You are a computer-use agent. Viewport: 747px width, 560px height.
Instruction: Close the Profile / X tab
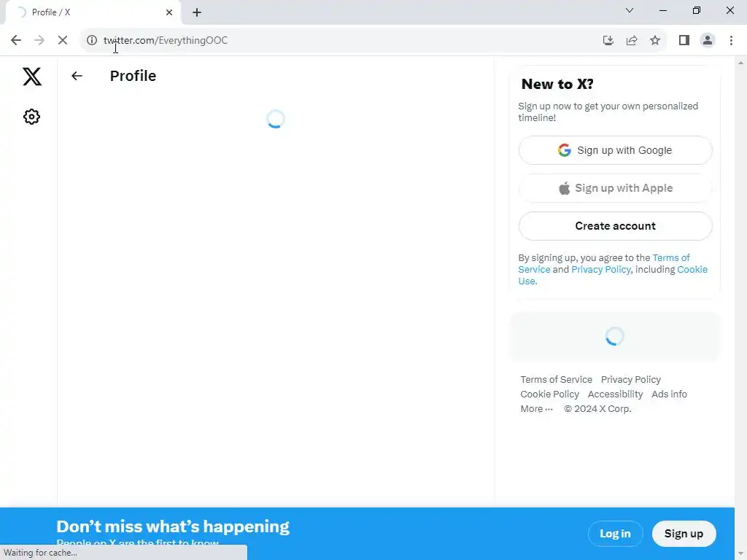point(169,12)
